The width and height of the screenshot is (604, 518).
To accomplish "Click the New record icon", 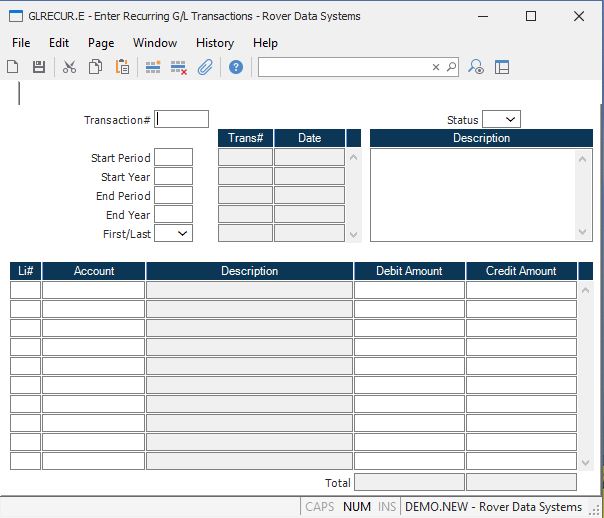I will [13, 67].
